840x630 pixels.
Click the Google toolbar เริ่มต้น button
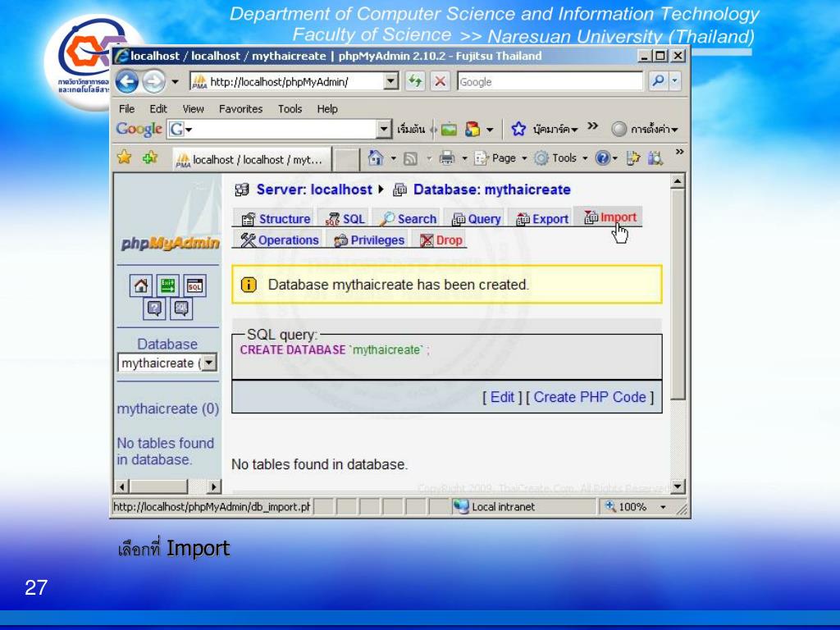(x=411, y=129)
